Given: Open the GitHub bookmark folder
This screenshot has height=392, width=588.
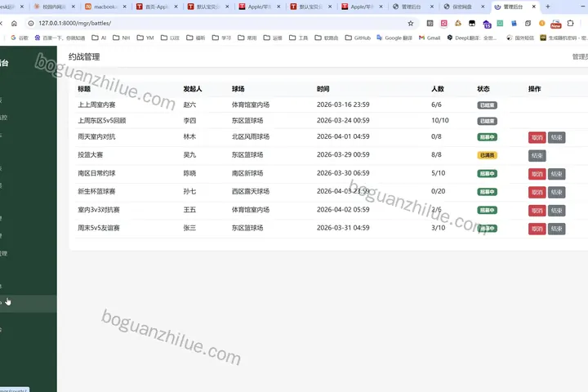Looking at the screenshot, I should (358, 38).
